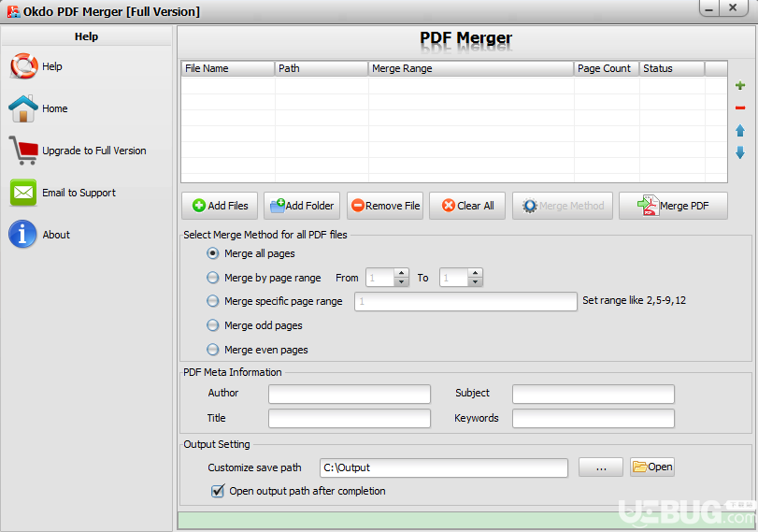Go to Home using the house icon

pos(23,108)
